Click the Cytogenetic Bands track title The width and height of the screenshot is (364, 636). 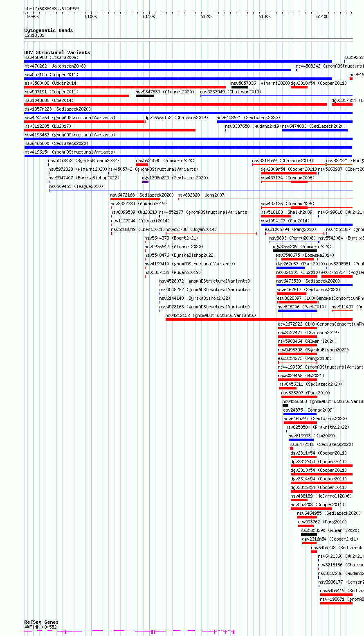(x=49, y=30)
